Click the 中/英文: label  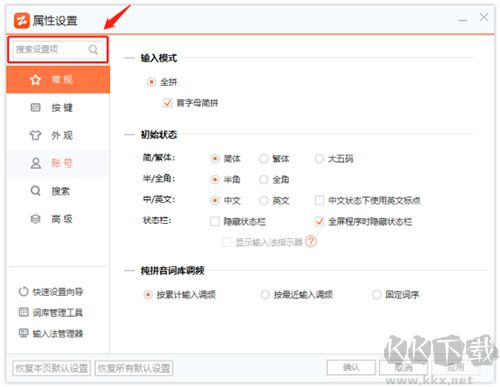tap(159, 199)
